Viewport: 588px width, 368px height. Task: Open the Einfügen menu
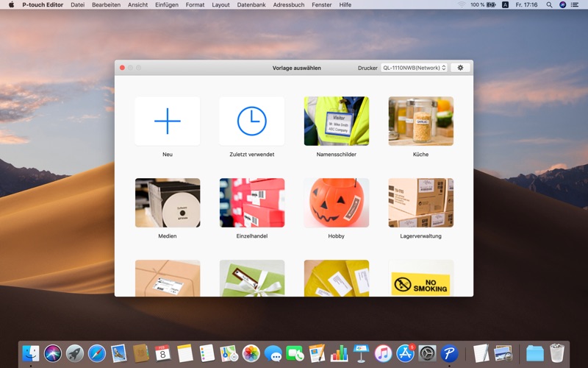[167, 4]
